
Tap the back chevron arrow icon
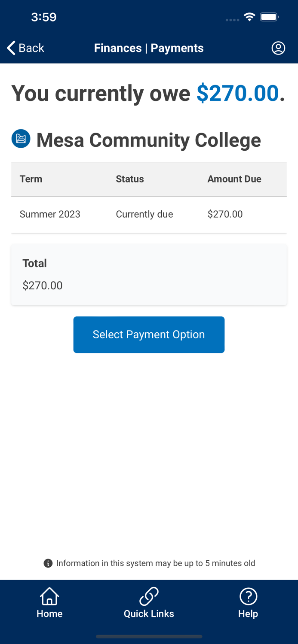pos(10,48)
